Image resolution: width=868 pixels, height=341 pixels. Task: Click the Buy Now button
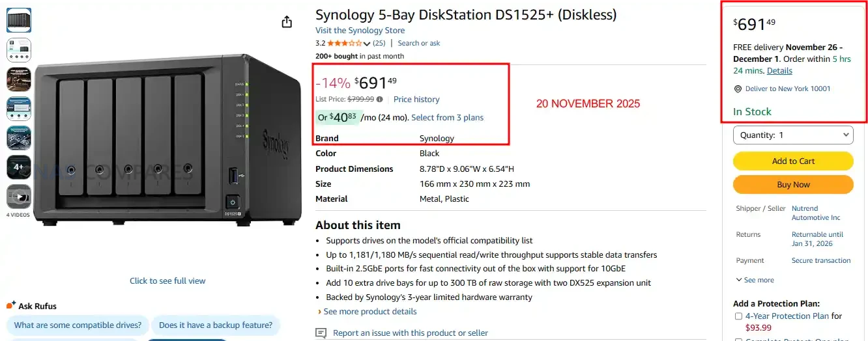[x=793, y=185]
